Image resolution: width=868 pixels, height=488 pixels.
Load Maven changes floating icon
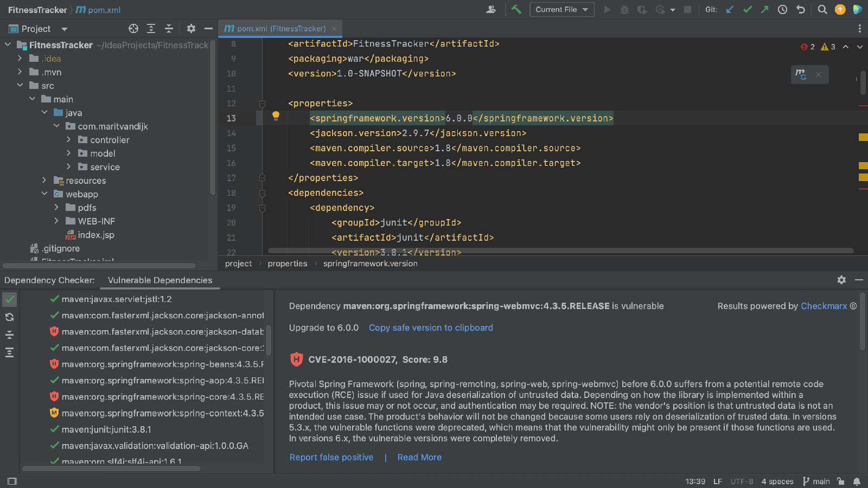click(x=801, y=74)
